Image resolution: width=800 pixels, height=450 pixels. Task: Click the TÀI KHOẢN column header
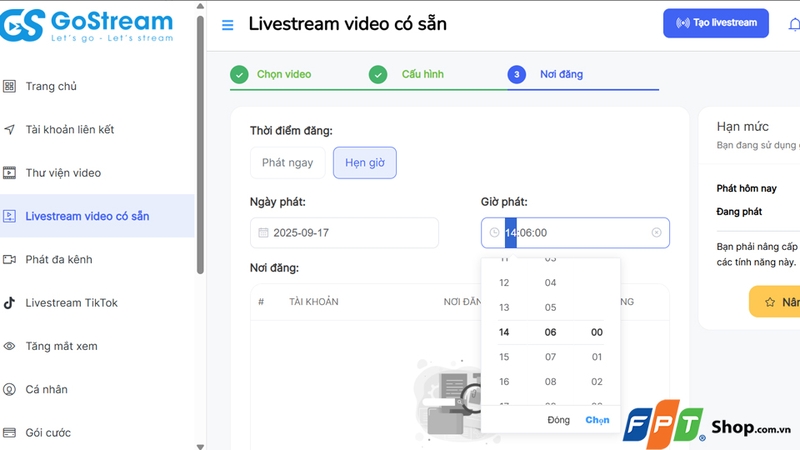(x=314, y=302)
